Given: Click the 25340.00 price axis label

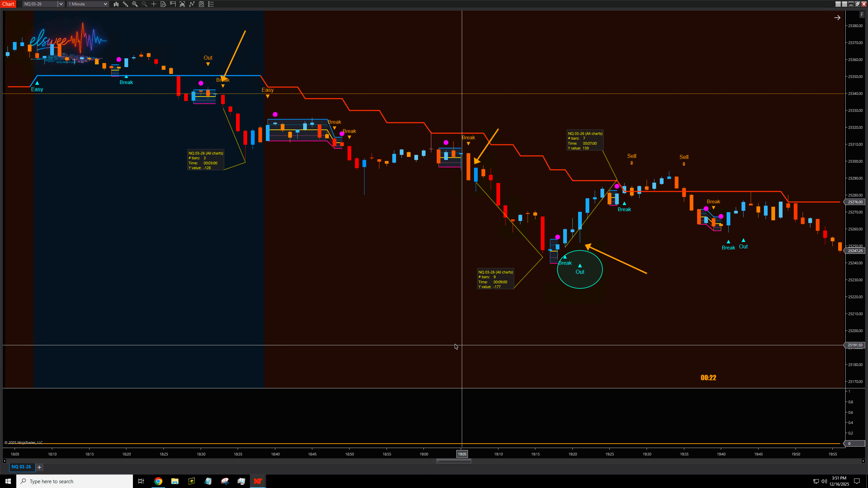Looking at the screenshot, I should [855, 94].
